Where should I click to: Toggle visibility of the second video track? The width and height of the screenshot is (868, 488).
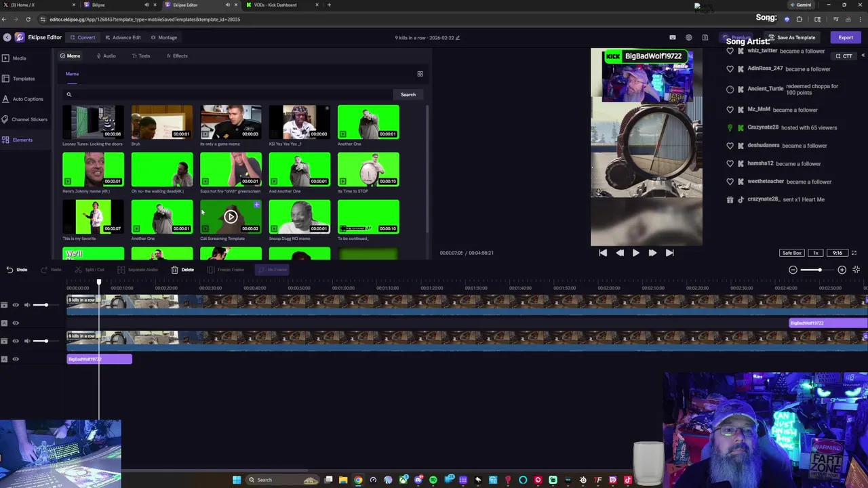pyautogui.click(x=16, y=341)
